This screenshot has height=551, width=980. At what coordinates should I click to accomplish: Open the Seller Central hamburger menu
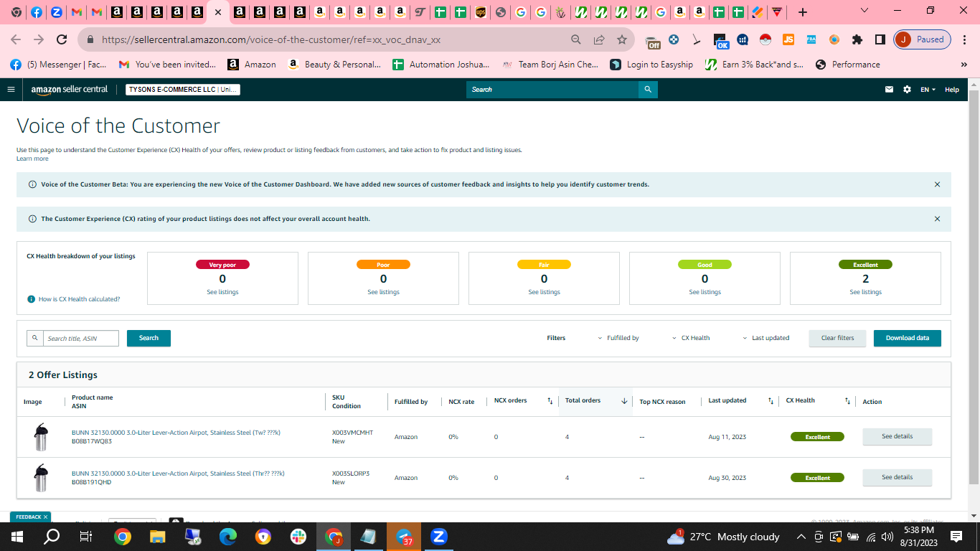[x=11, y=90]
